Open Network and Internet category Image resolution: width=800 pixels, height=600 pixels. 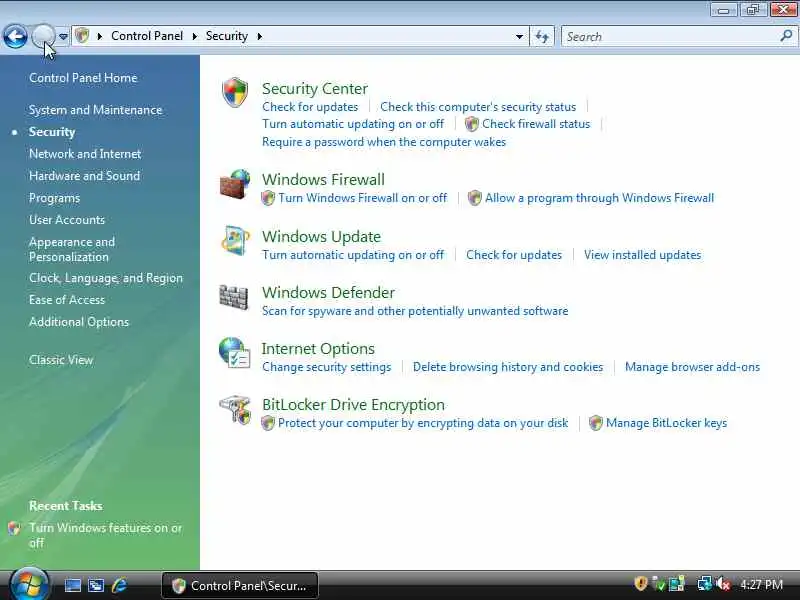point(85,154)
